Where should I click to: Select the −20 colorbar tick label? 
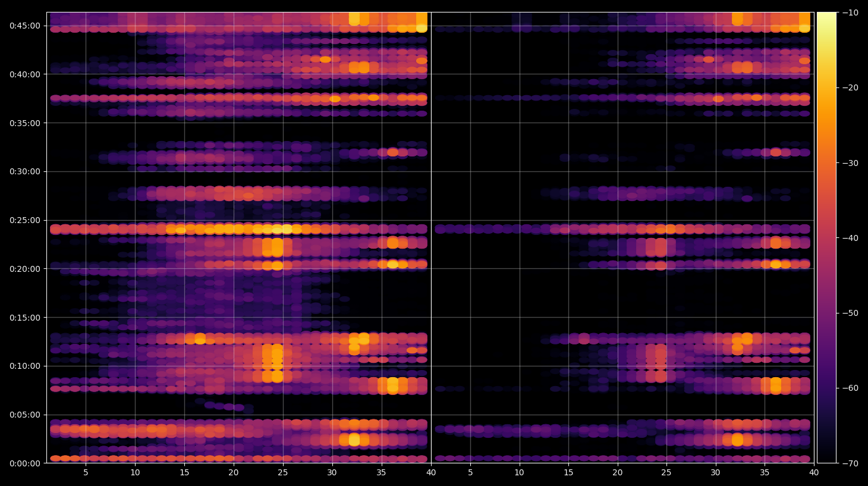[x=850, y=87]
